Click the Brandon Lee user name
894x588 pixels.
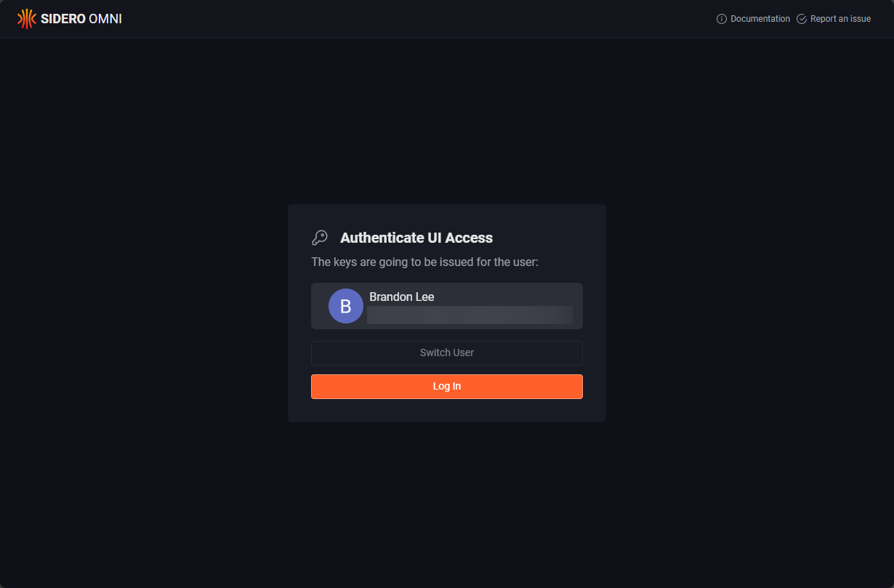tap(402, 297)
